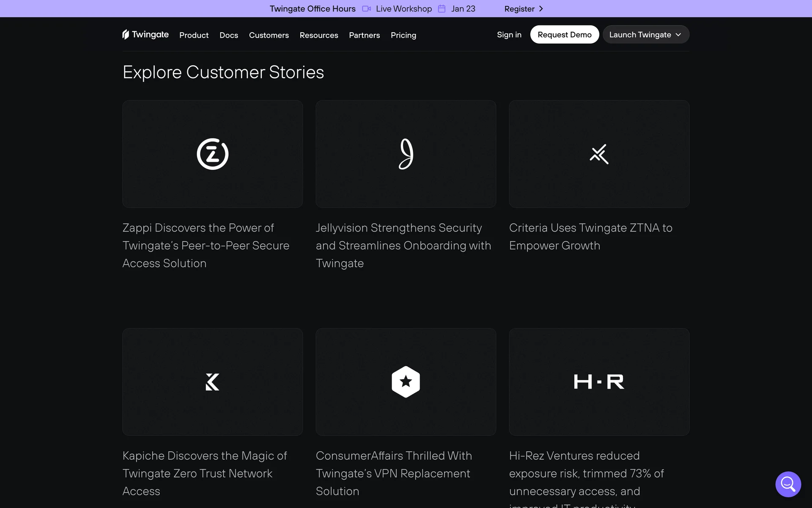This screenshot has width=812, height=508.
Task: Open the Zappi logo story card
Action: (212, 154)
